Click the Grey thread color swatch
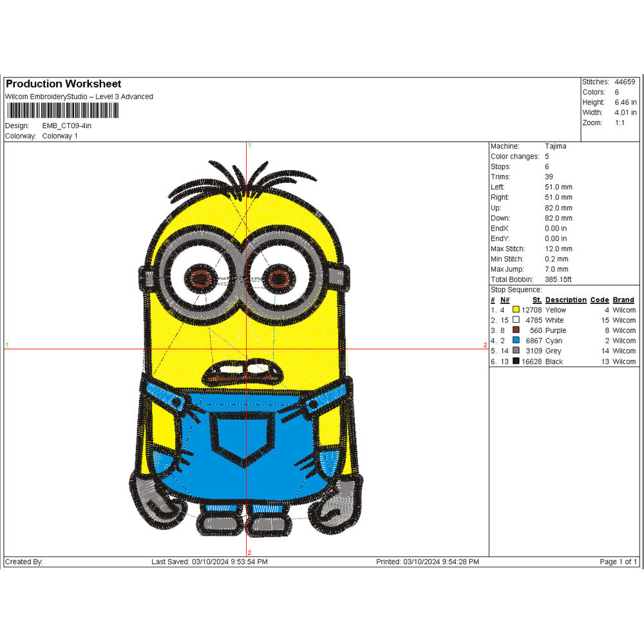Screen dimensions: 644x644 click(x=516, y=351)
